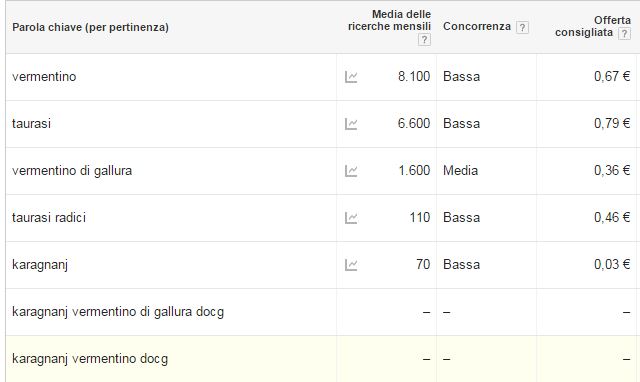Screen dimensions: 640x382
Task: Select karagnanj vermentino di gallura docg keyword
Action: coord(118,312)
